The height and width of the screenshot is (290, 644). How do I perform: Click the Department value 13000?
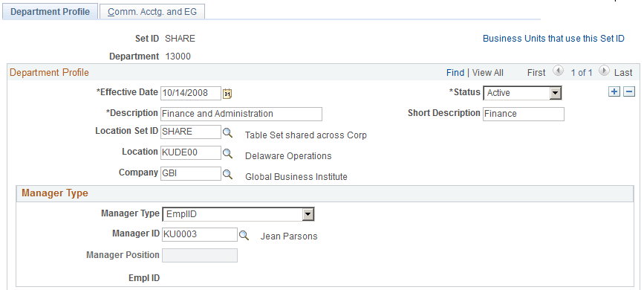click(178, 57)
